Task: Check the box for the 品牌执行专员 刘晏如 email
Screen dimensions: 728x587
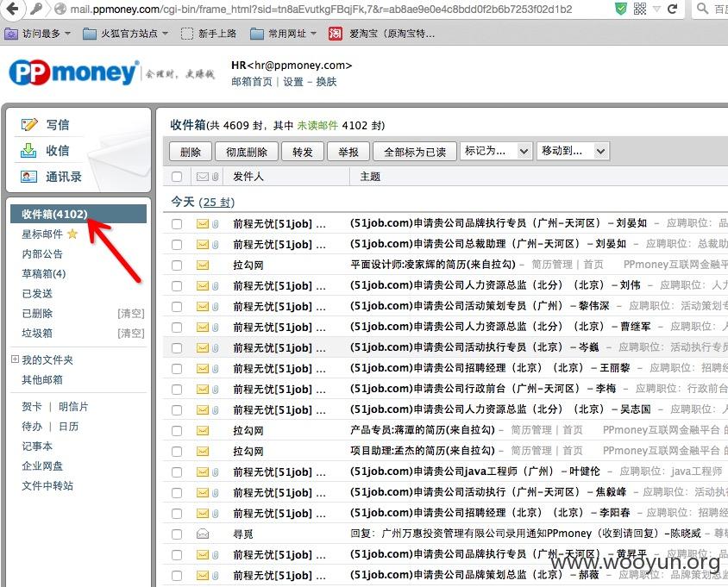Action: coord(177,223)
